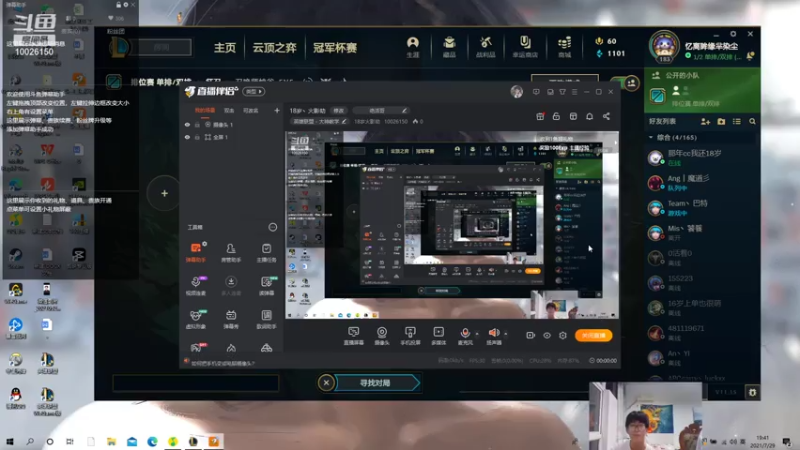Click share icon in streaming app
This screenshot has width=800, height=450.
606,116
